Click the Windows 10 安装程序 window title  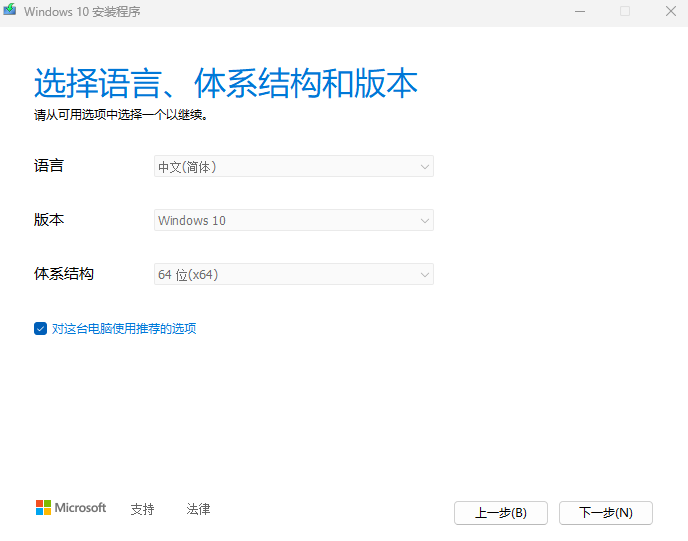point(82,11)
